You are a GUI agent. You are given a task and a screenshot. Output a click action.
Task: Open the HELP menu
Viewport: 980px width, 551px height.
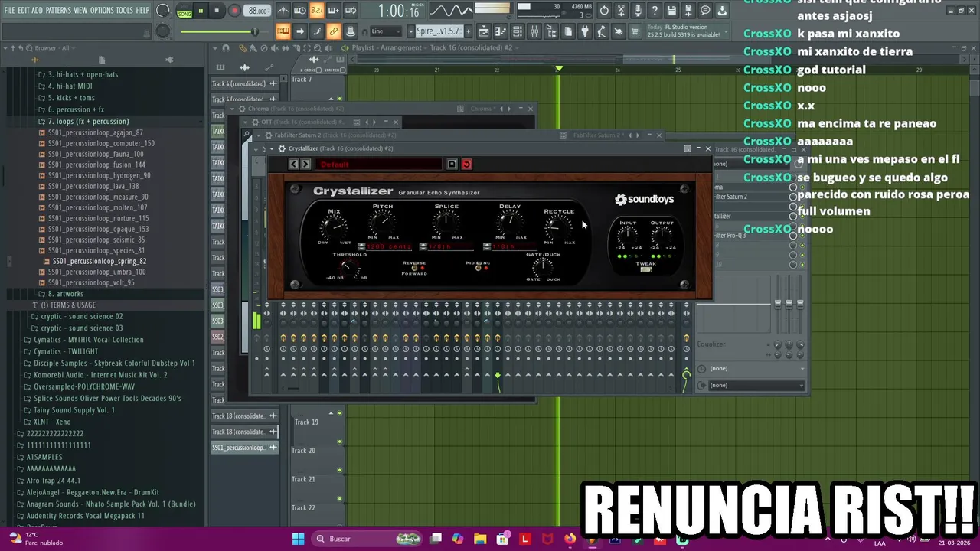[142, 11]
